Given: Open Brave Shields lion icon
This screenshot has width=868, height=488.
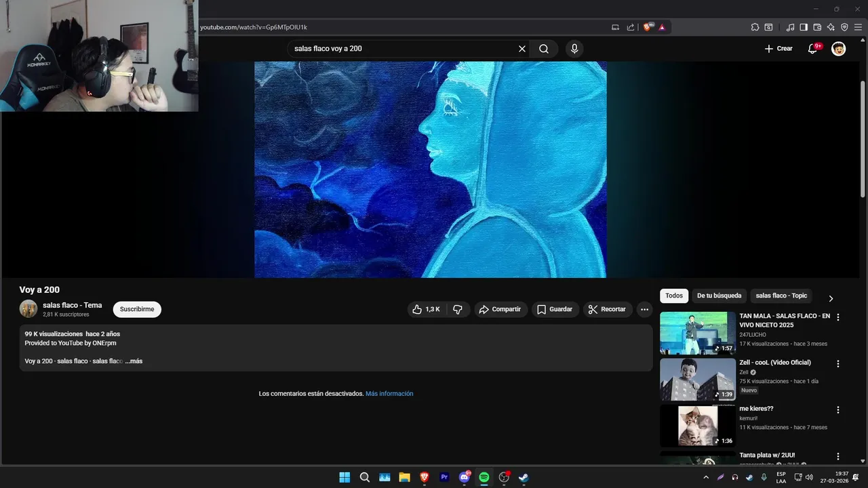Looking at the screenshot, I should point(648,27).
